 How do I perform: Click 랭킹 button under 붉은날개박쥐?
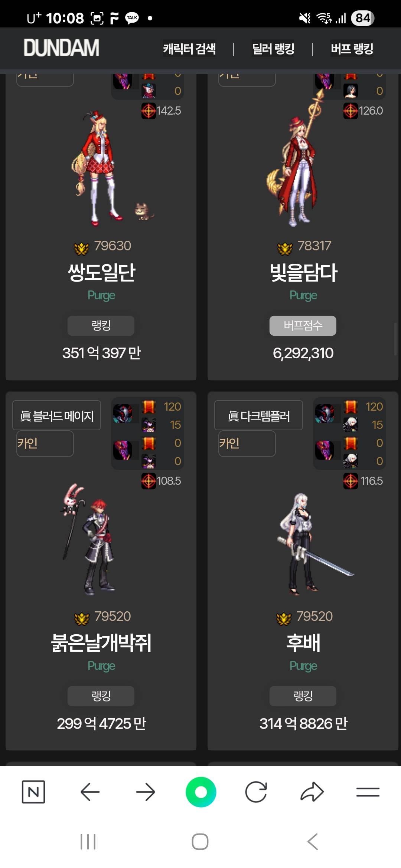101,696
